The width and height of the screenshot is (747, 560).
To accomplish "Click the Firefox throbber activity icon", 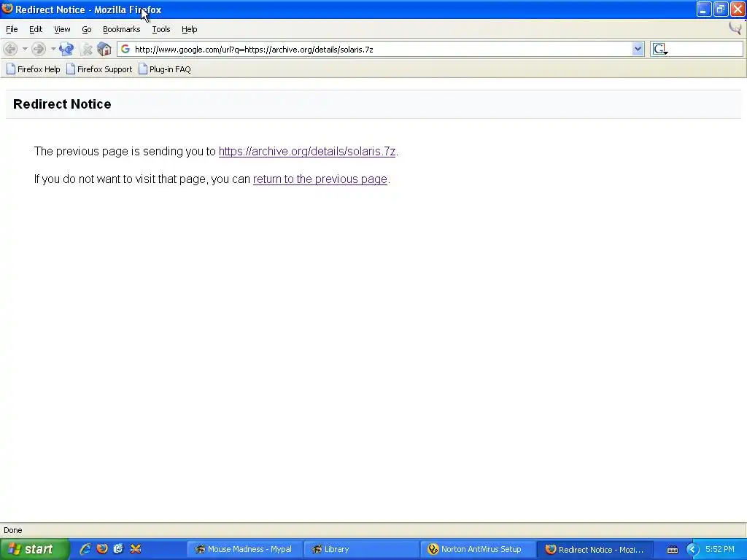I will [x=735, y=28].
